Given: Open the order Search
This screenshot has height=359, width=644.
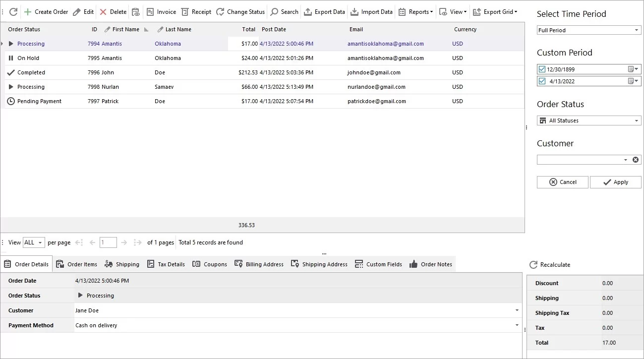Looking at the screenshot, I should 284,11.
